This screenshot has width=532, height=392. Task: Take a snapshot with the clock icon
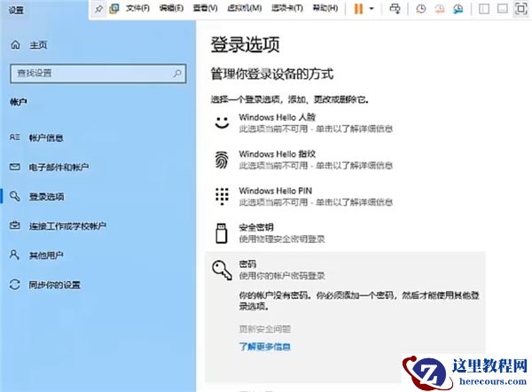click(420, 9)
